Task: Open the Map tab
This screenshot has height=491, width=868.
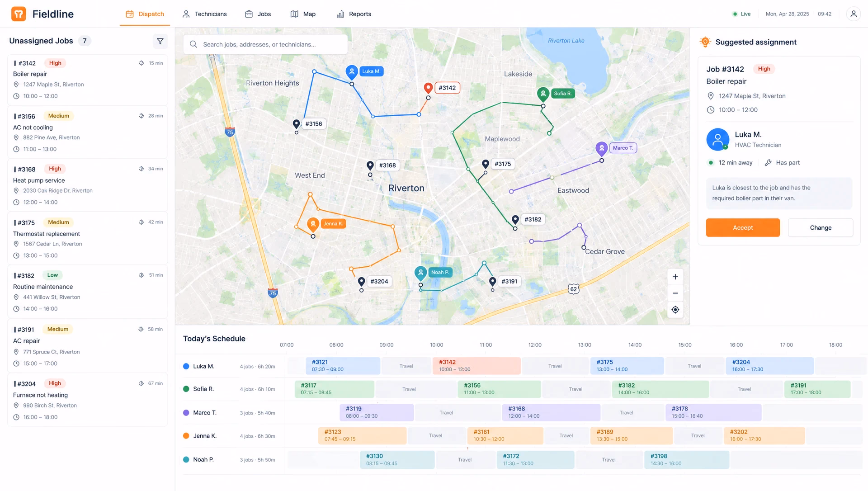Action: tap(303, 14)
